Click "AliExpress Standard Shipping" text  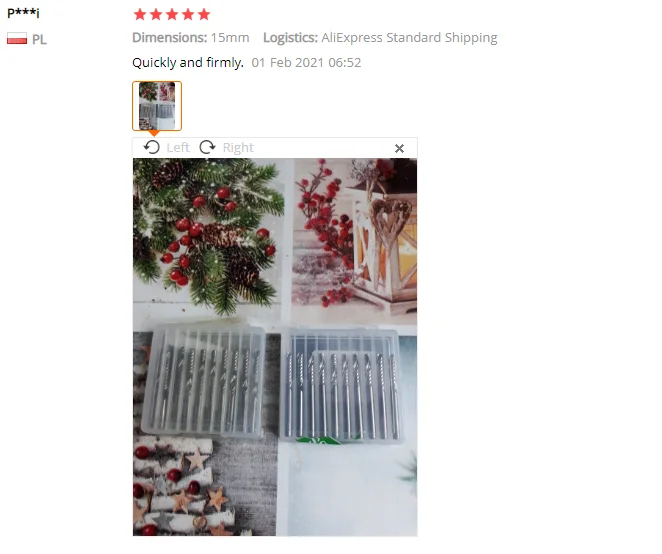pyautogui.click(x=409, y=38)
